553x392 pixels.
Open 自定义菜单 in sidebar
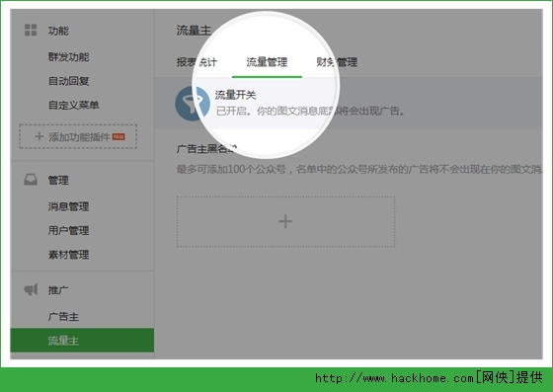point(73,105)
